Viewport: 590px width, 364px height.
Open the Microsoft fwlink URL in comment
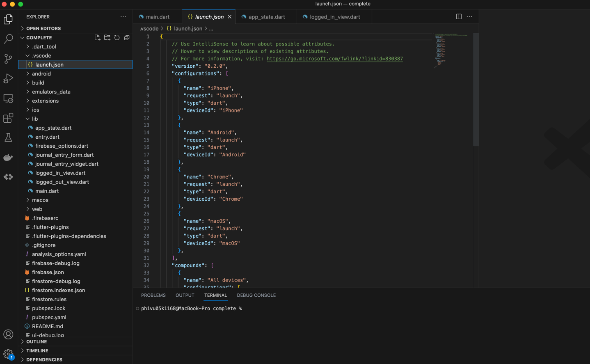pyautogui.click(x=334, y=59)
